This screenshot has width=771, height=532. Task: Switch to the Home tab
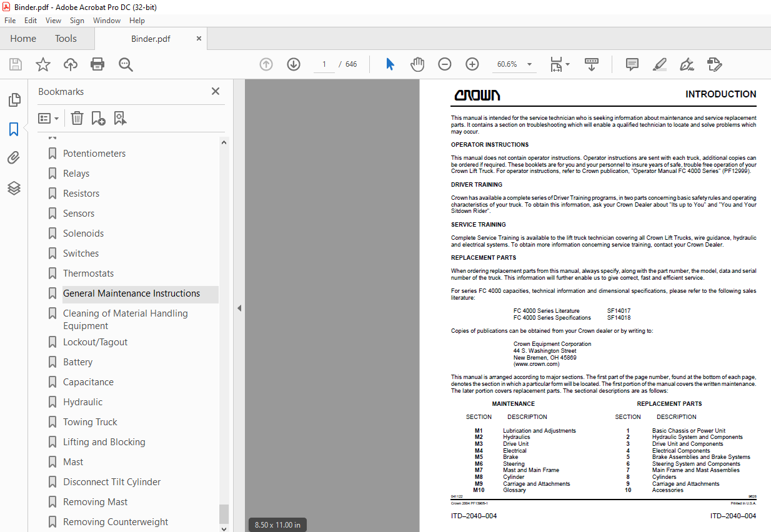pos(23,39)
